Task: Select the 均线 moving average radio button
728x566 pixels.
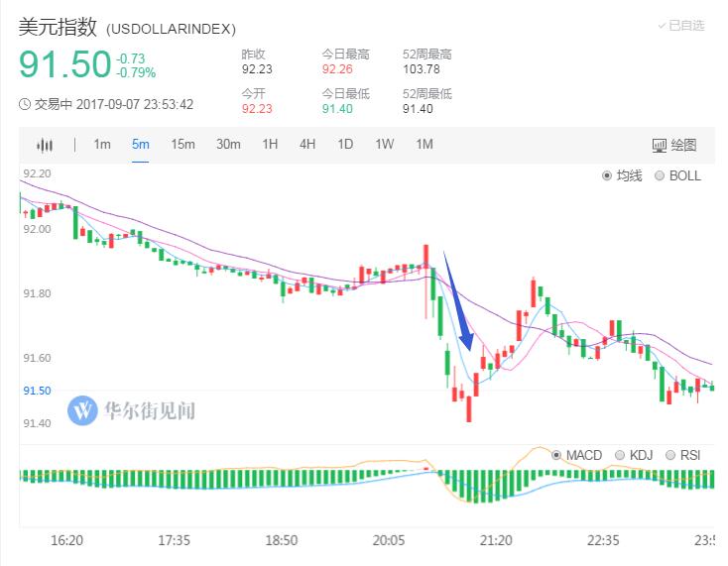Action: [x=608, y=175]
